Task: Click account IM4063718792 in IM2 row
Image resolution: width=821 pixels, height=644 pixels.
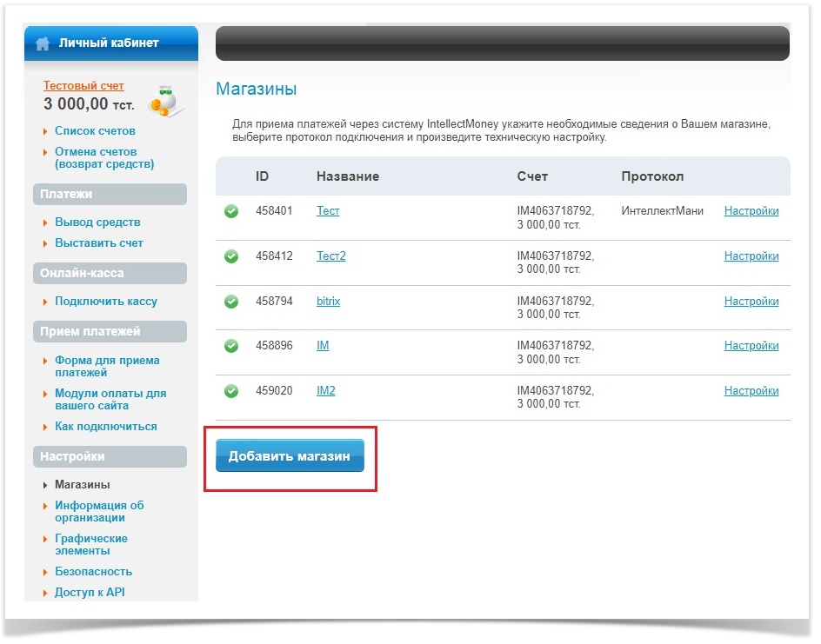Action: tap(555, 391)
